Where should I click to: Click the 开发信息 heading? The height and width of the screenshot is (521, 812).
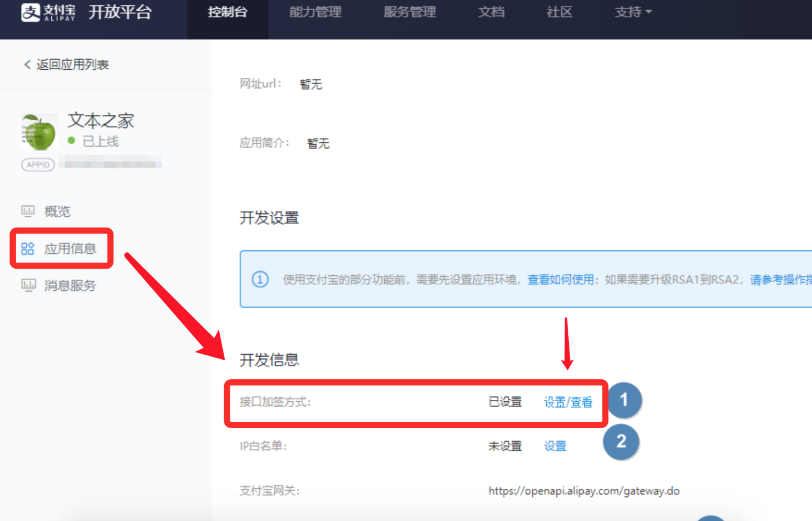[x=269, y=360]
